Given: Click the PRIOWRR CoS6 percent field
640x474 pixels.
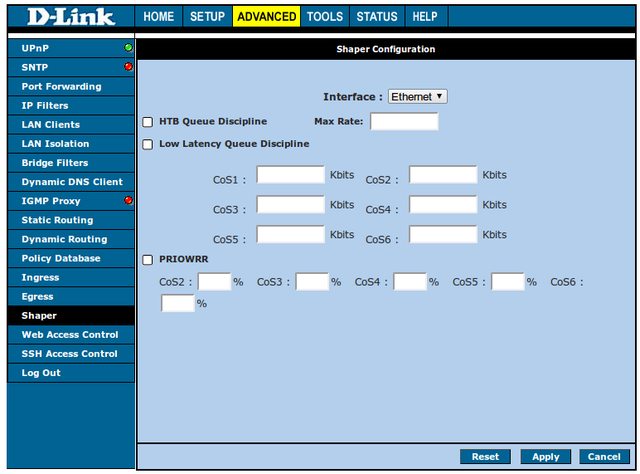Looking at the screenshot, I should click(x=178, y=303).
